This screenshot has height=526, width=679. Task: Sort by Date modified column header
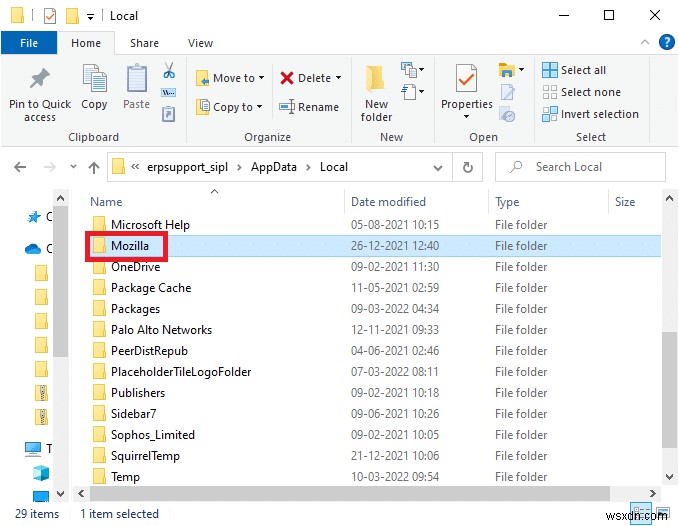[x=417, y=202]
